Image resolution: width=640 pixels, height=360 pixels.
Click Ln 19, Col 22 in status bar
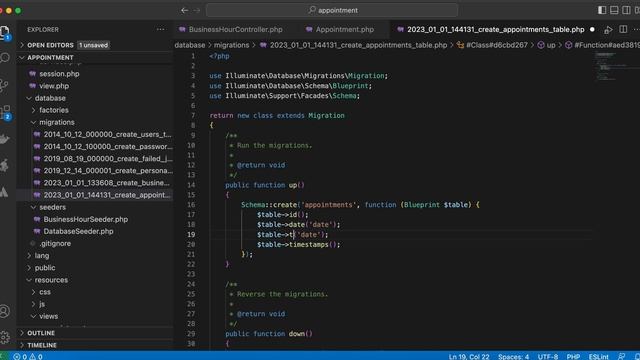pos(469,356)
